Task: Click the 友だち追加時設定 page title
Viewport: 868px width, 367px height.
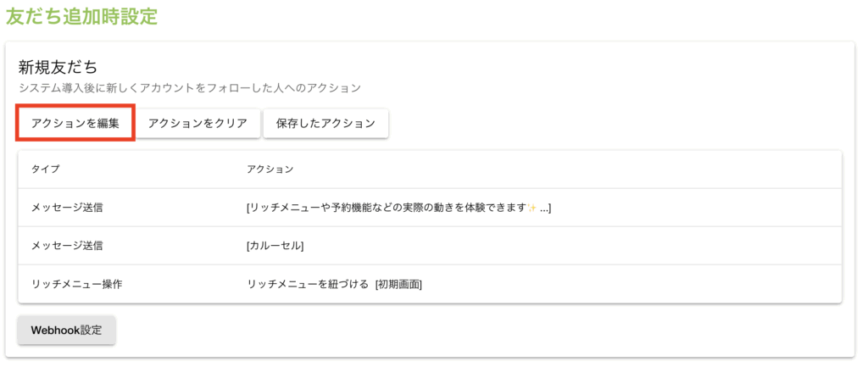Action: tap(81, 16)
